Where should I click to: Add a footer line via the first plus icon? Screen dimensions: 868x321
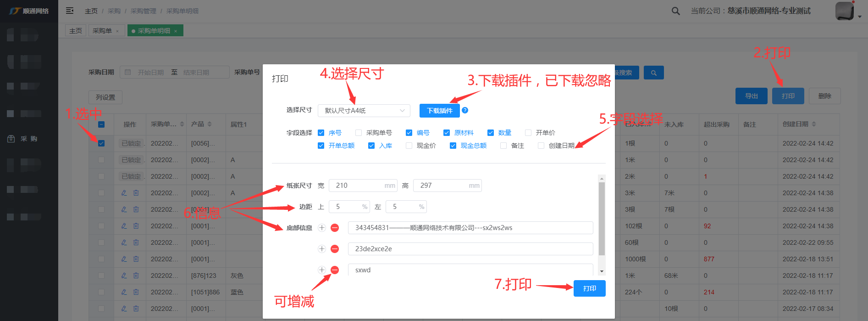click(x=322, y=228)
